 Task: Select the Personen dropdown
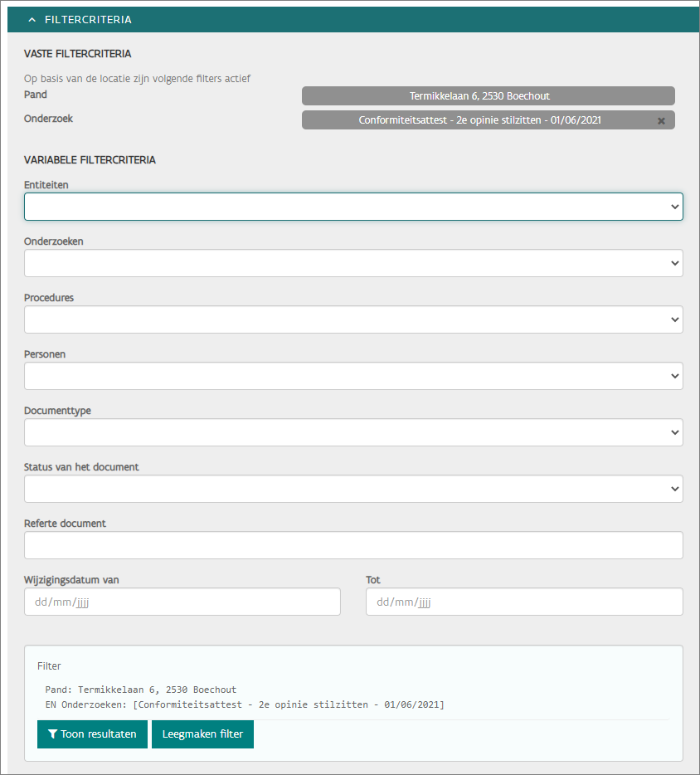(353, 376)
